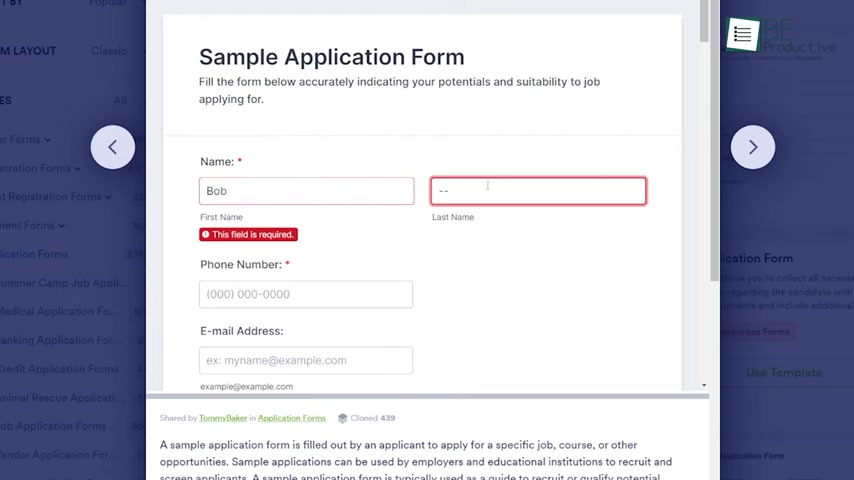The image size is (854, 480).
Task: Select Credit Application Forms in sidebar
Action: coord(59,369)
